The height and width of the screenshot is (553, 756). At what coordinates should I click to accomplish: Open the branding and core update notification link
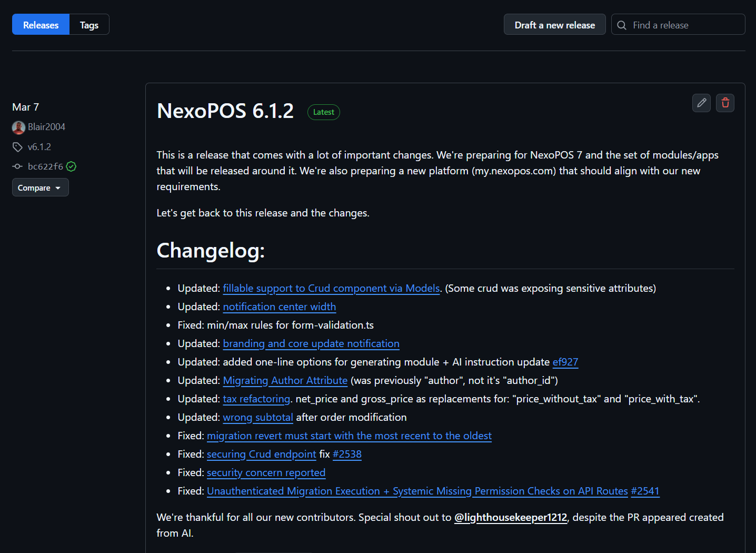(x=311, y=344)
